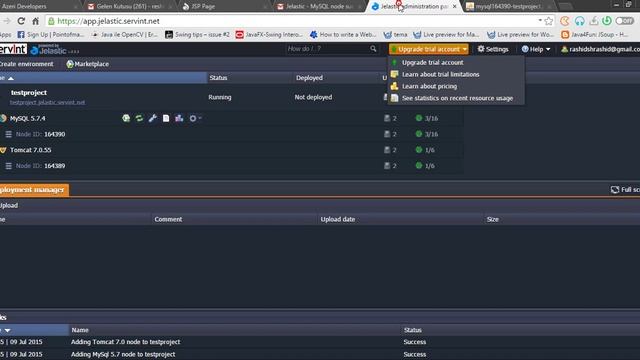
Task: Click disk icon on Tomcat 7.0.55 row
Action: (387, 150)
